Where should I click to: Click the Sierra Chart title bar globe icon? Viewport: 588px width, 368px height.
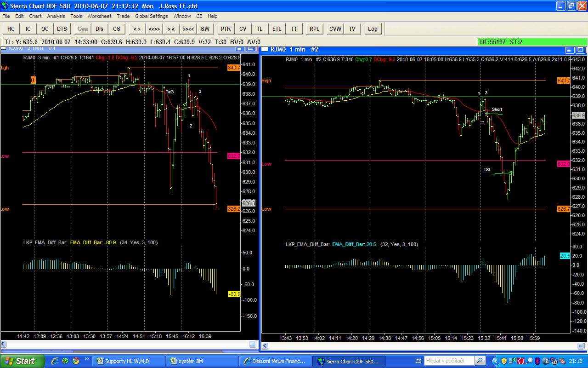[x=5, y=6]
